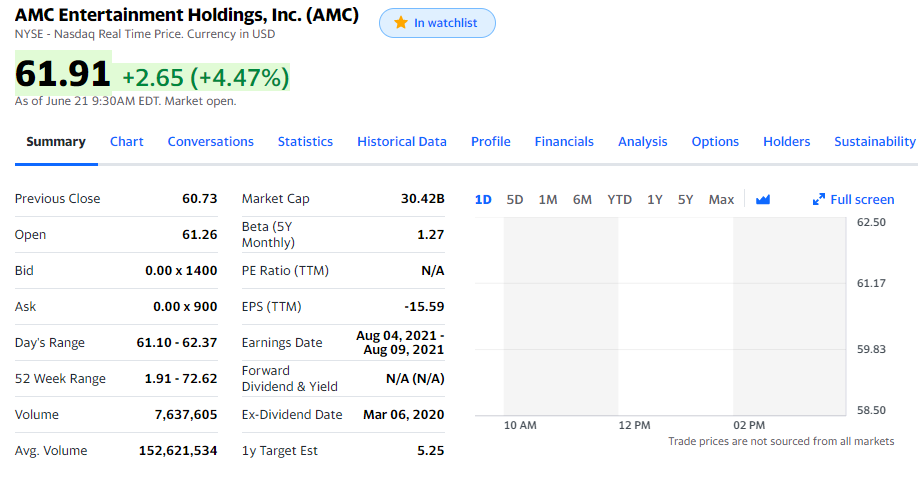Image resolution: width=918 pixels, height=485 pixels.
Task: Click the Open value 61.26
Action: [x=200, y=235]
